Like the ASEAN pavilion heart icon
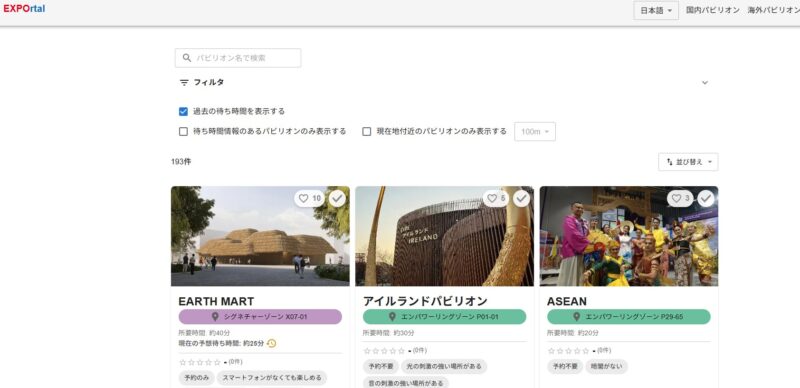800x388 pixels. [680, 199]
